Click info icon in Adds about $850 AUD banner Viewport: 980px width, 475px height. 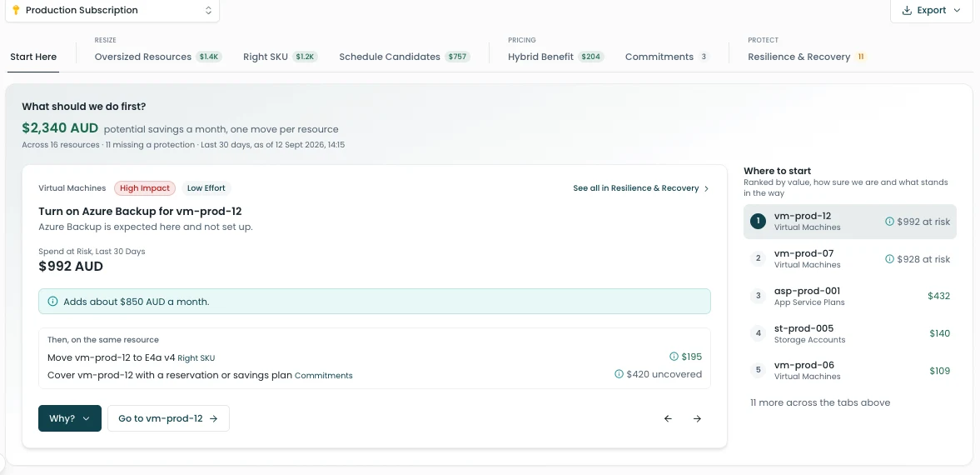pos(52,302)
